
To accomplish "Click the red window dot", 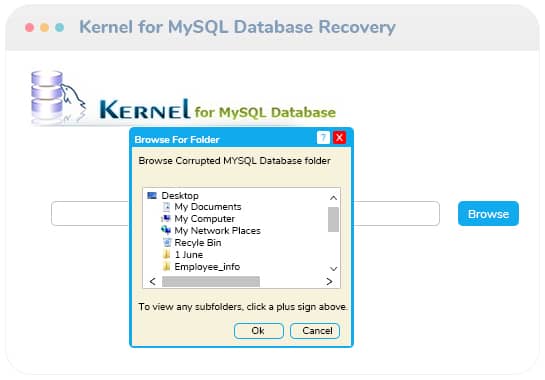I will [x=30, y=27].
